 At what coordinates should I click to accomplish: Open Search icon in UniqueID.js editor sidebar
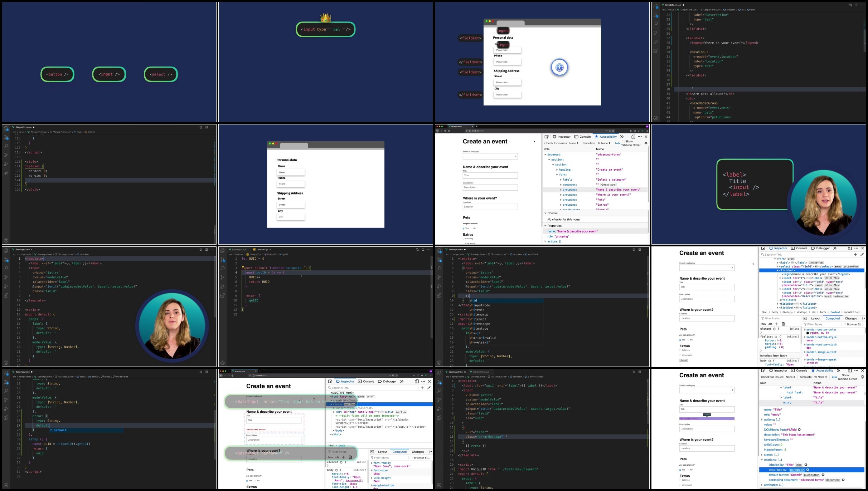[223, 268]
